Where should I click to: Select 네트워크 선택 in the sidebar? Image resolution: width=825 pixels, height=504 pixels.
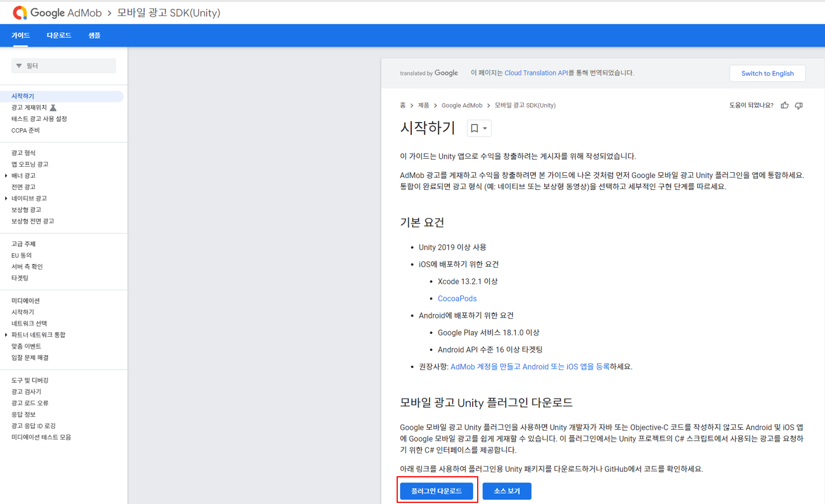click(x=30, y=324)
